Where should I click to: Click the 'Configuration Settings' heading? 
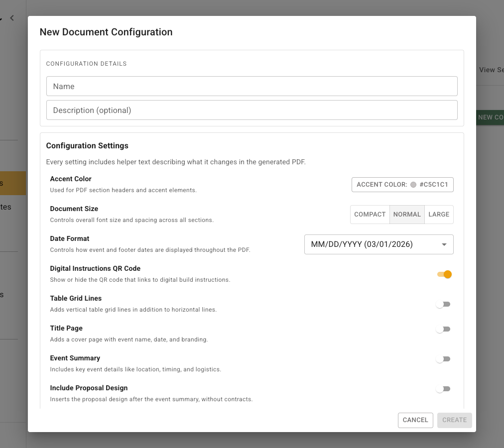pos(87,145)
